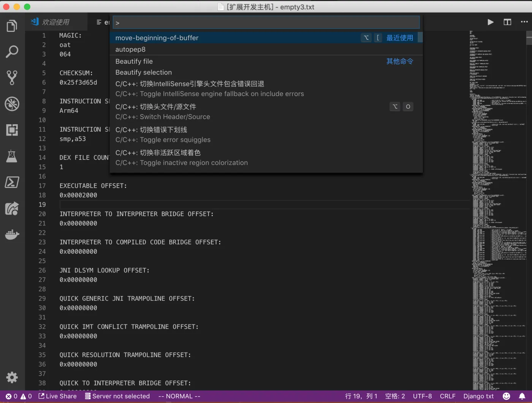This screenshot has height=403, width=532.
Task: Start Live Share from status bar
Action: click(x=57, y=396)
